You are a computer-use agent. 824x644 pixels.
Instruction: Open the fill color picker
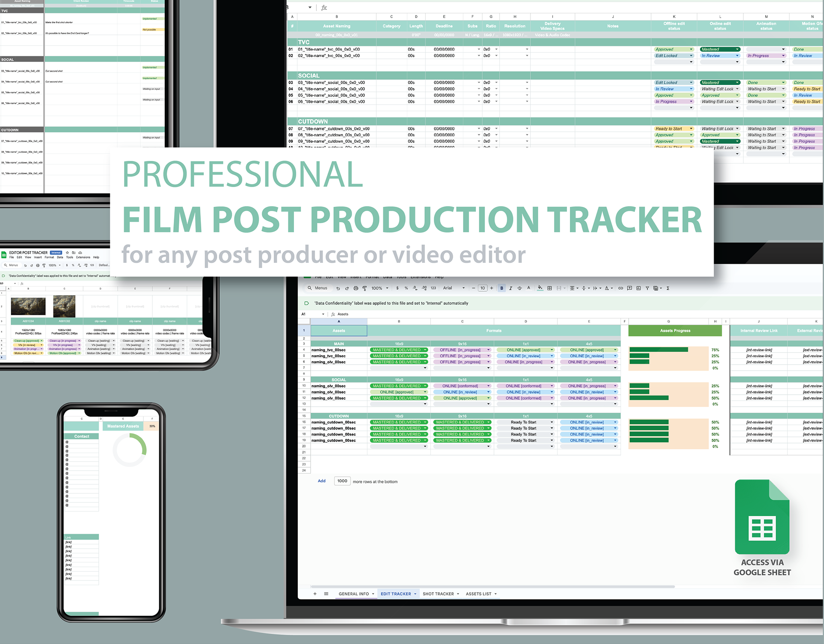(540, 288)
